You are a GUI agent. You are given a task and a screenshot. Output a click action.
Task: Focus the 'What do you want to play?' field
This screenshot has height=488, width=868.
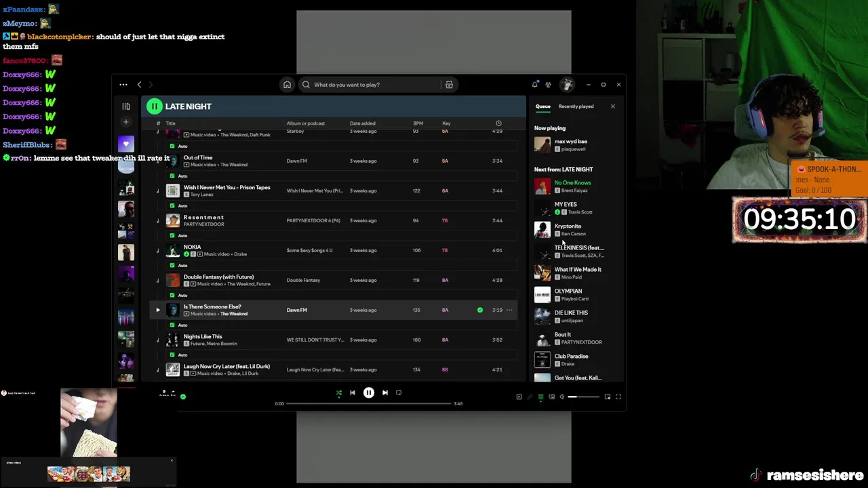click(x=370, y=85)
